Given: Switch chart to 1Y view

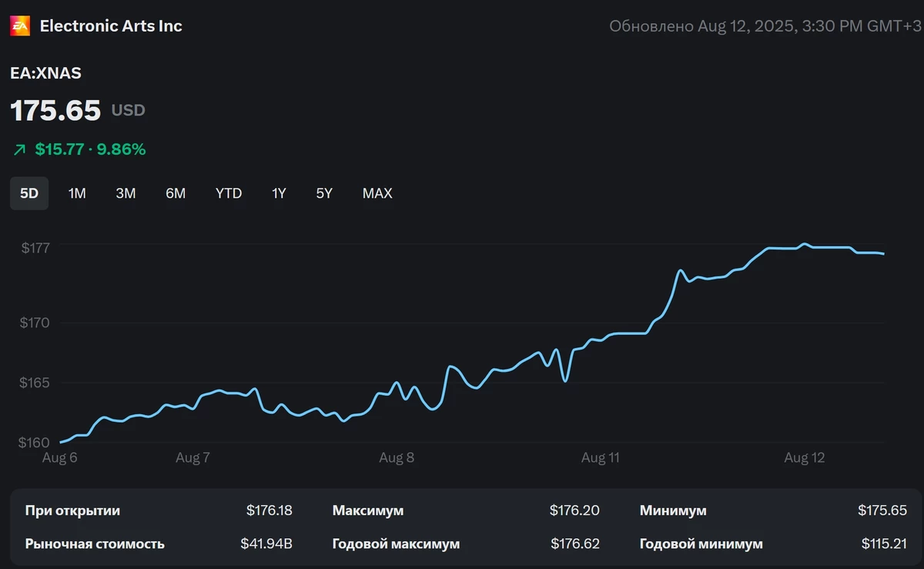Looking at the screenshot, I should pos(279,193).
